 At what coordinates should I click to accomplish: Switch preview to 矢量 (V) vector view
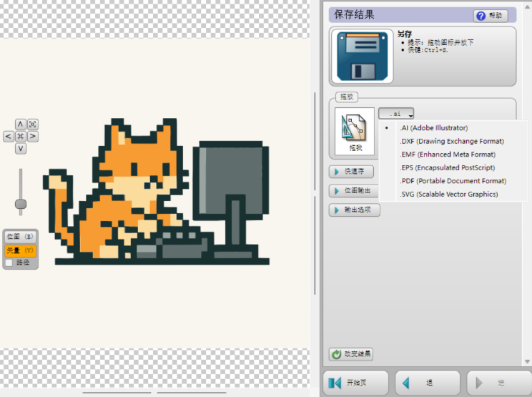pyautogui.click(x=20, y=250)
